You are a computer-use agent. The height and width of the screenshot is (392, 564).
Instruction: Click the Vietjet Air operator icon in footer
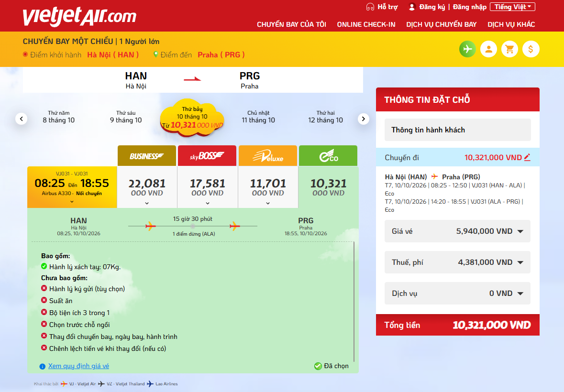(x=64, y=384)
